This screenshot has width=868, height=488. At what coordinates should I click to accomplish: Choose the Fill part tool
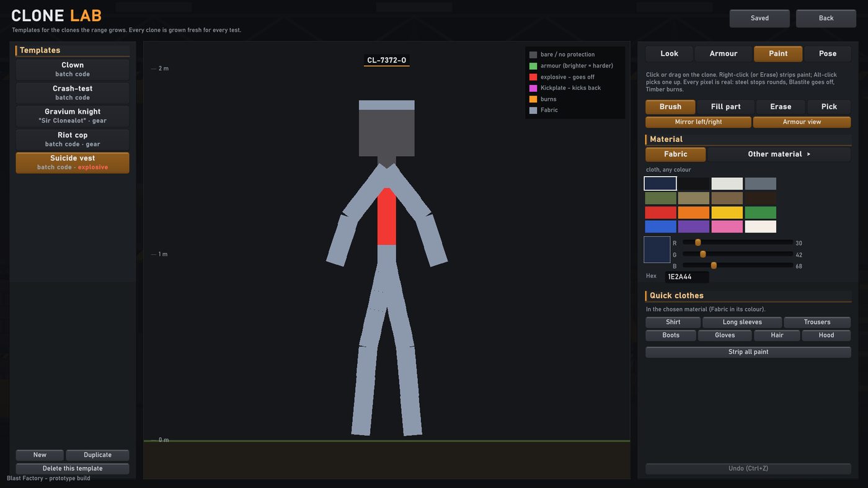coord(725,107)
